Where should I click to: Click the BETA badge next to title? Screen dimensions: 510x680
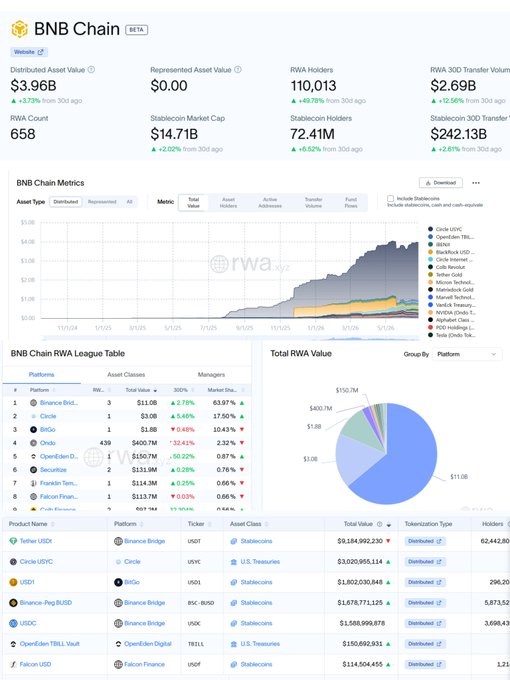136,29
